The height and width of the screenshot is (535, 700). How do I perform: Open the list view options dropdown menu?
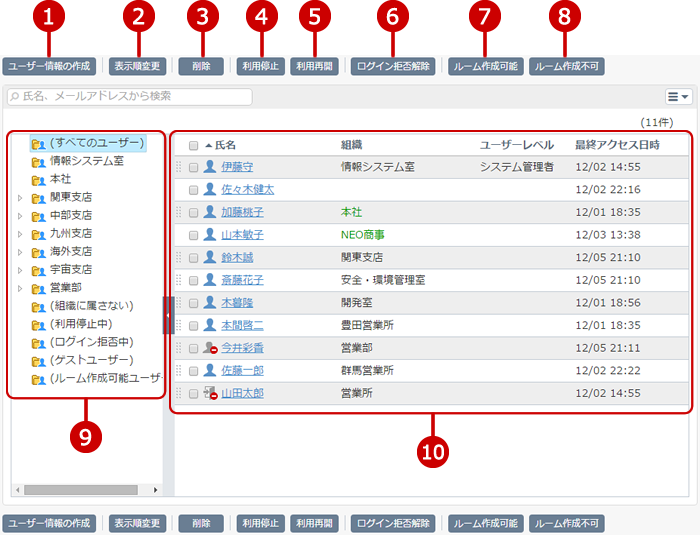(679, 97)
